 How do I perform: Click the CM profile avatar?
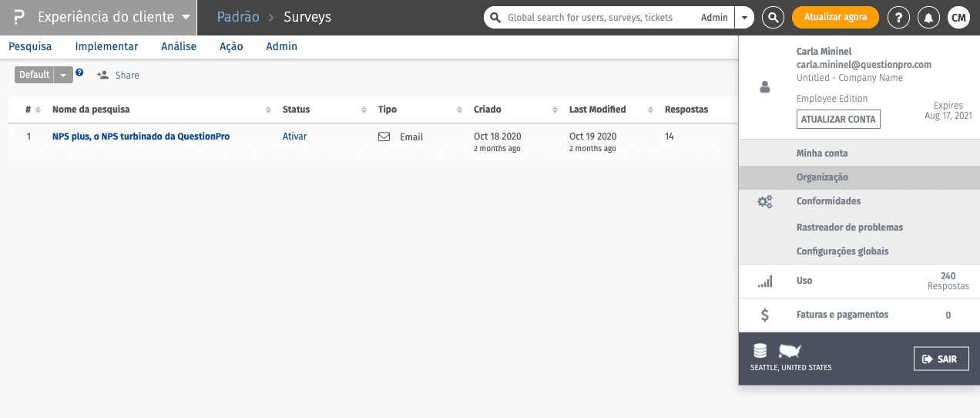point(958,17)
